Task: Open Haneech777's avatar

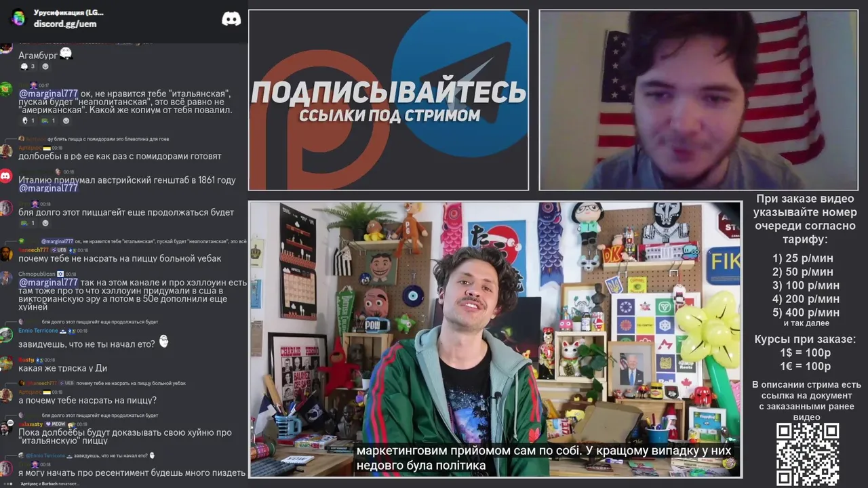Action: point(5,254)
